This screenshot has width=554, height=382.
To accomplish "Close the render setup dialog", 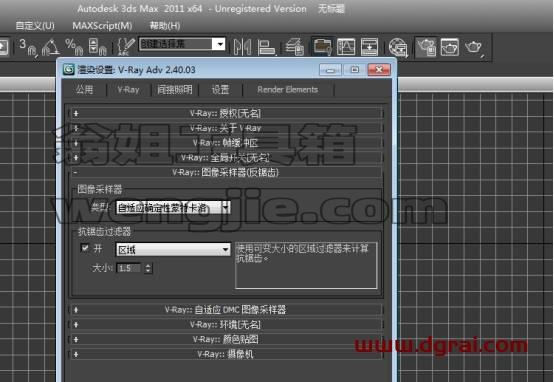I will click(x=379, y=70).
